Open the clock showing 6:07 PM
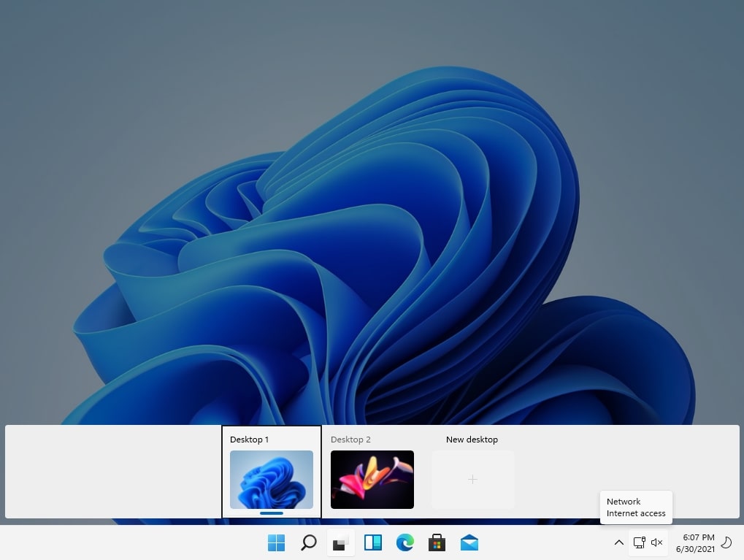 tap(695, 543)
